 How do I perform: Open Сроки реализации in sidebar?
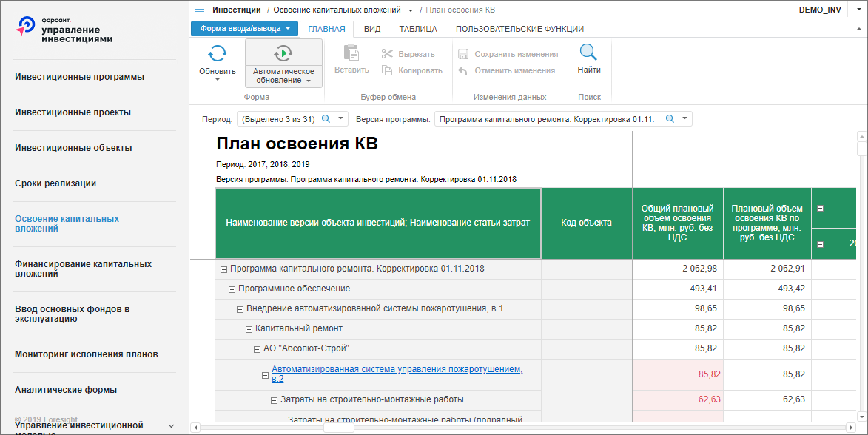tap(55, 183)
